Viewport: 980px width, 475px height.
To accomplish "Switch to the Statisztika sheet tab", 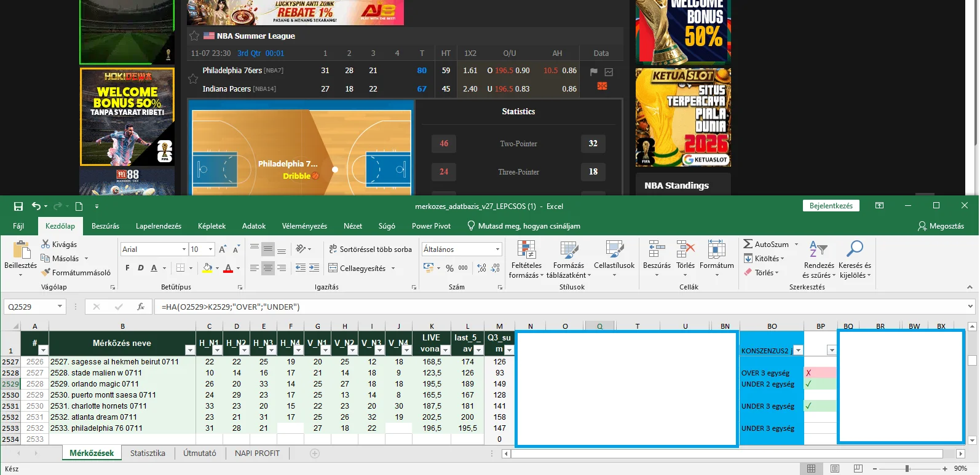I will (148, 453).
